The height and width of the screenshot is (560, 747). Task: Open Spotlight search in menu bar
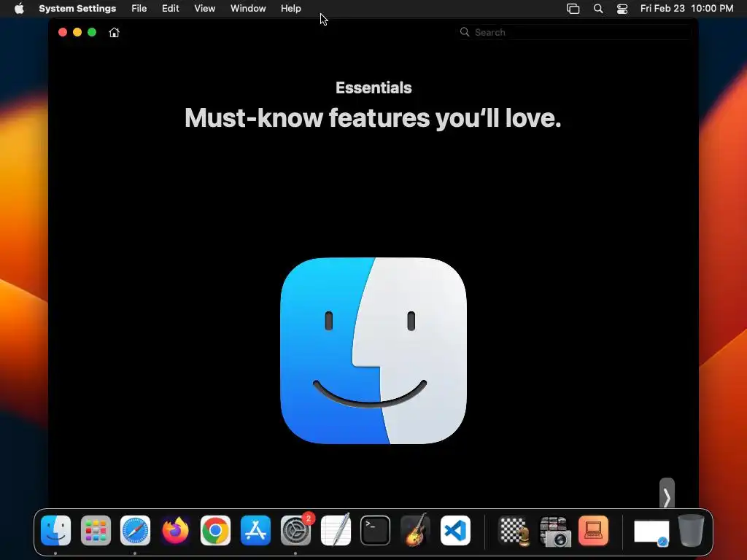pyautogui.click(x=598, y=9)
